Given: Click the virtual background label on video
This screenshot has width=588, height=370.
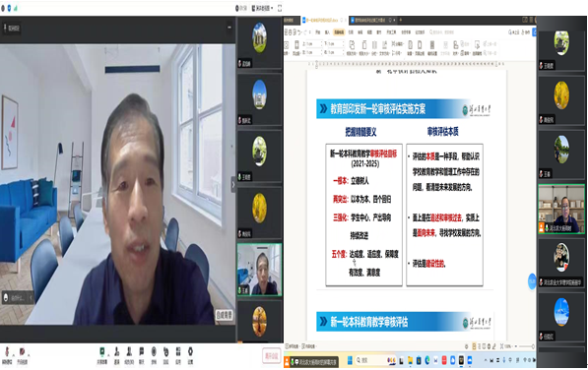Looking at the screenshot, I should 225,315.
